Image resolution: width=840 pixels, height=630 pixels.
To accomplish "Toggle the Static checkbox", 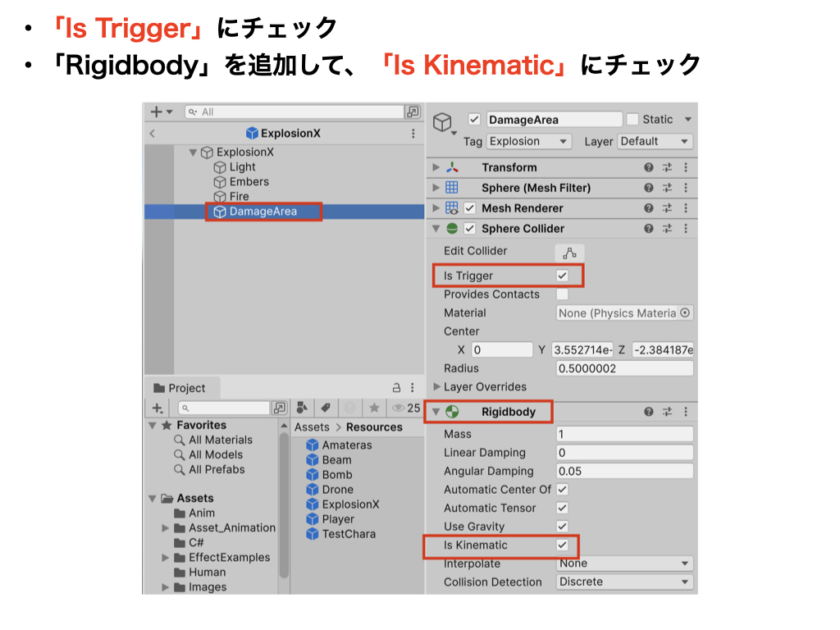I will tap(632, 120).
